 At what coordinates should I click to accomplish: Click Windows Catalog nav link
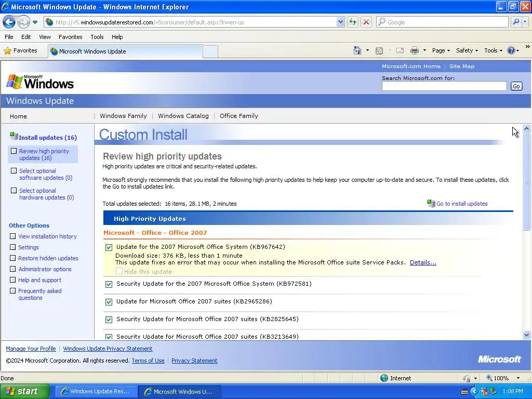(183, 116)
